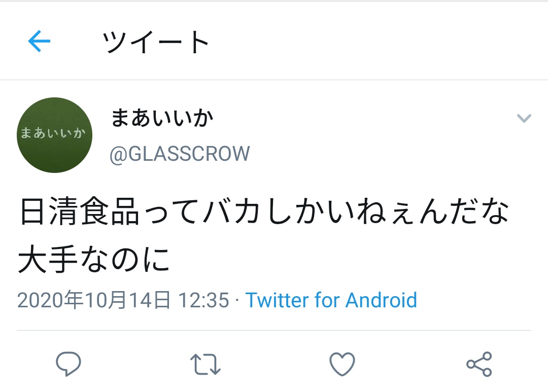Open profile via display name まあいいか

coord(161,118)
